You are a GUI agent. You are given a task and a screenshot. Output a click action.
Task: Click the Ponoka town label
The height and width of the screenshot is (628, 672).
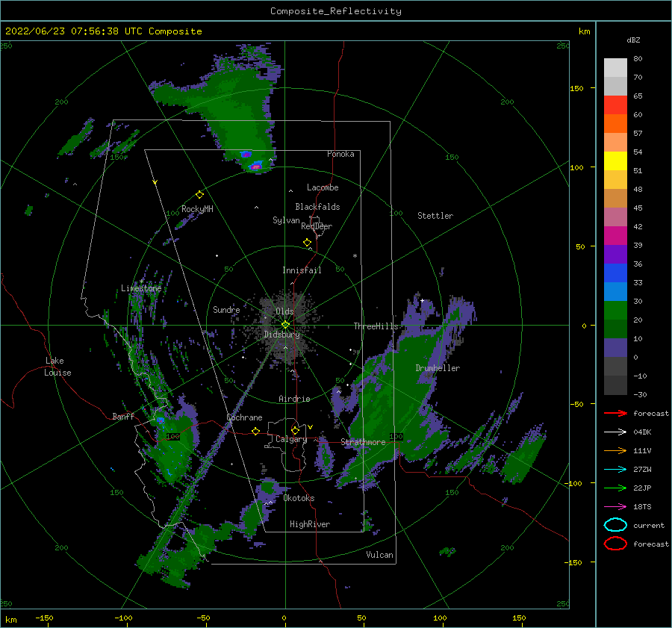tap(340, 154)
